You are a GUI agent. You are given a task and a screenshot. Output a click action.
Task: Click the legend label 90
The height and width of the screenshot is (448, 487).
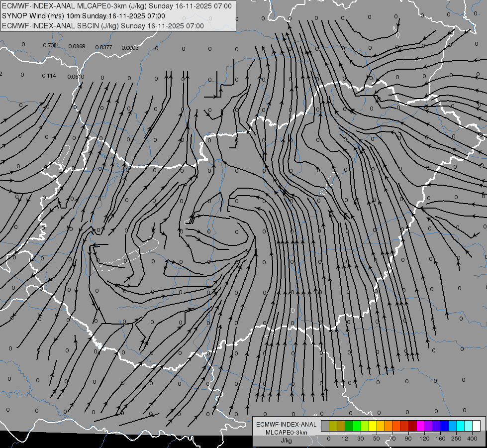click(x=408, y=439)
